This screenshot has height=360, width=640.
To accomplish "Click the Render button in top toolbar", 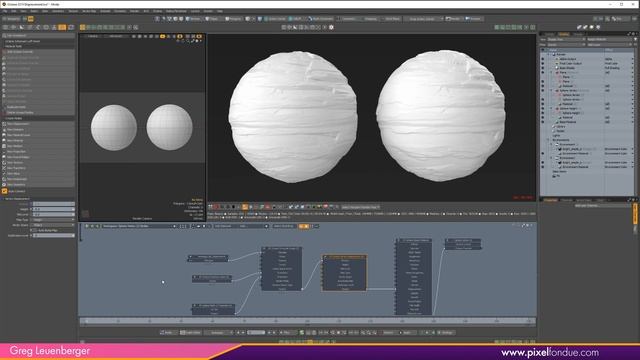I will coord(454,19).
